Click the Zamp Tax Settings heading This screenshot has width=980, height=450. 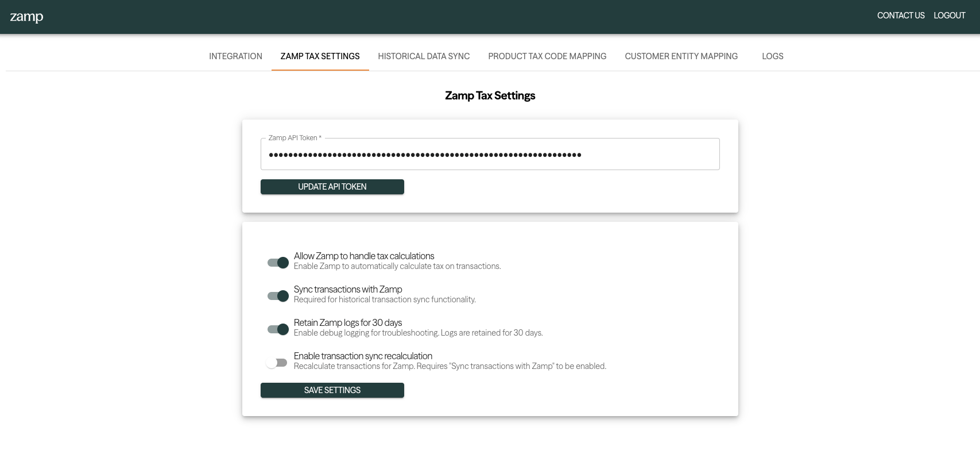(x=490, y=96)
